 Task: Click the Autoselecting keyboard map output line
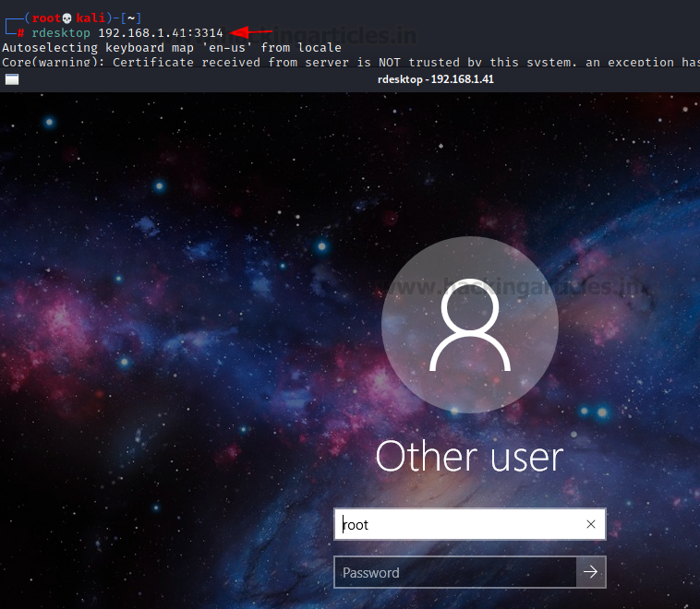click(172, 48)
